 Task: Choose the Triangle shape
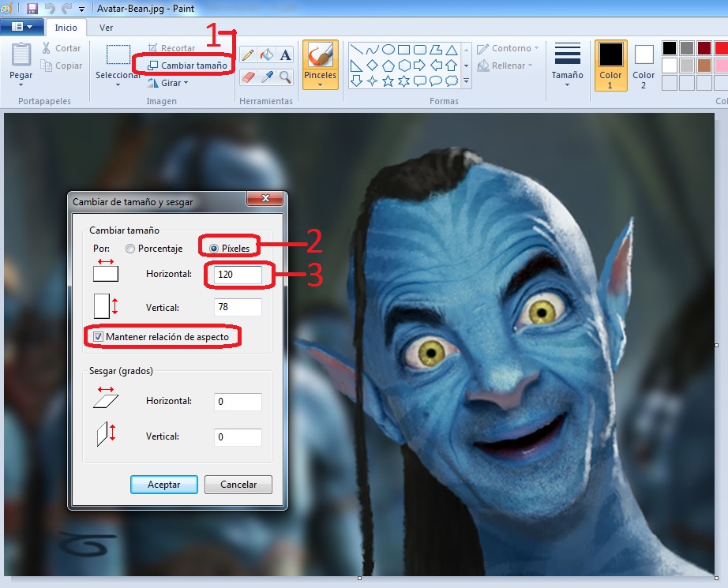click(452, 50)
